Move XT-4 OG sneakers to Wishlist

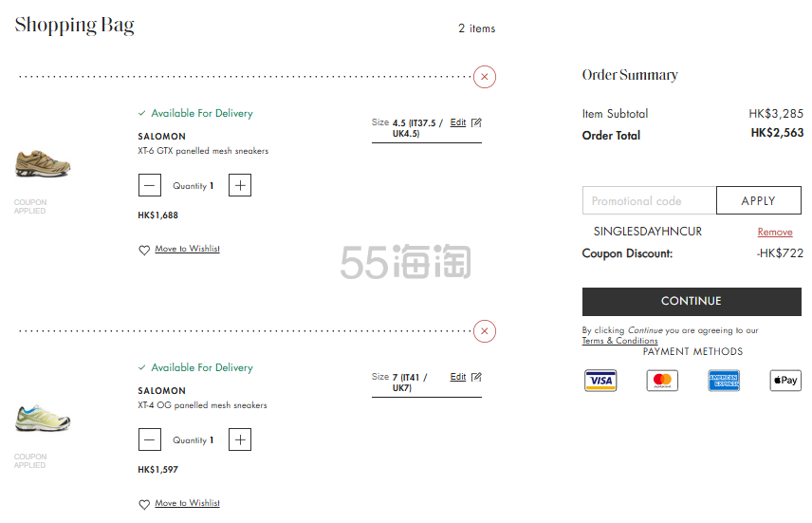click(187, 503)
